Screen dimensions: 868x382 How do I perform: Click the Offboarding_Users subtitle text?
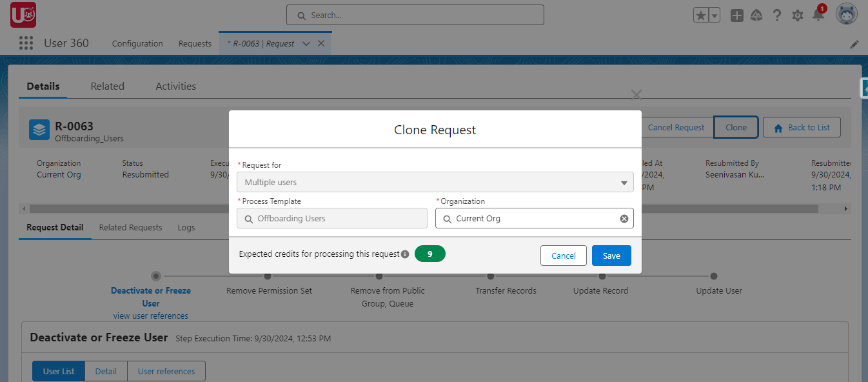point(89,138)
